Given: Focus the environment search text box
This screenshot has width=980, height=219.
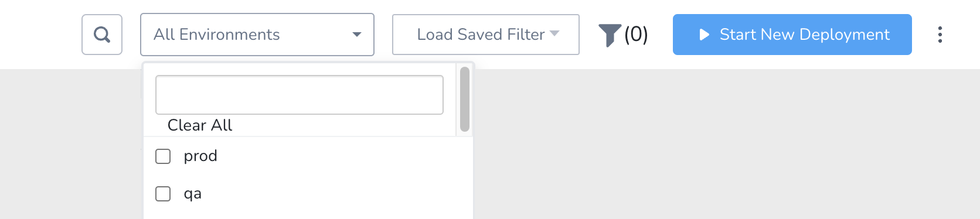Looking at the screenshot, I should [x=300, y=95].
